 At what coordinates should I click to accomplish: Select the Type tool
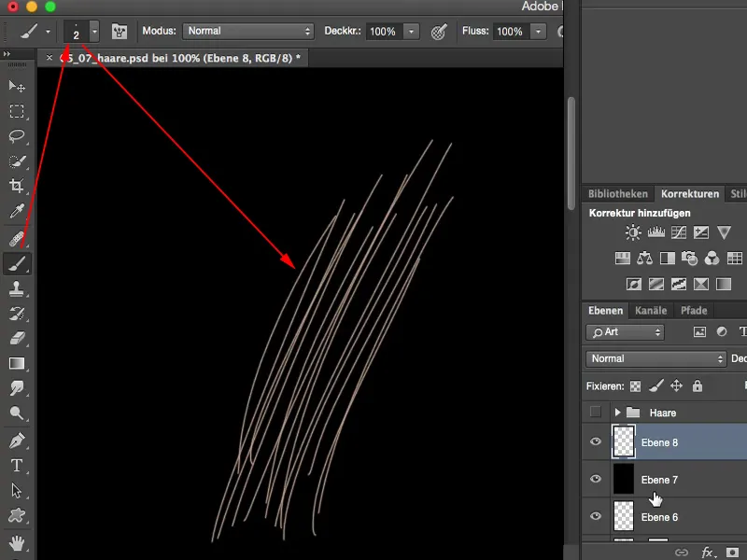(17, 465)
